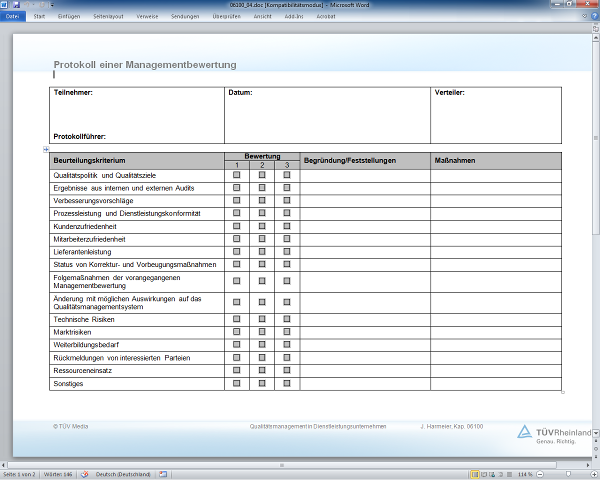Click the table move handle icon
The width and height of the screenshot is (600, 480).
(46, 149)
